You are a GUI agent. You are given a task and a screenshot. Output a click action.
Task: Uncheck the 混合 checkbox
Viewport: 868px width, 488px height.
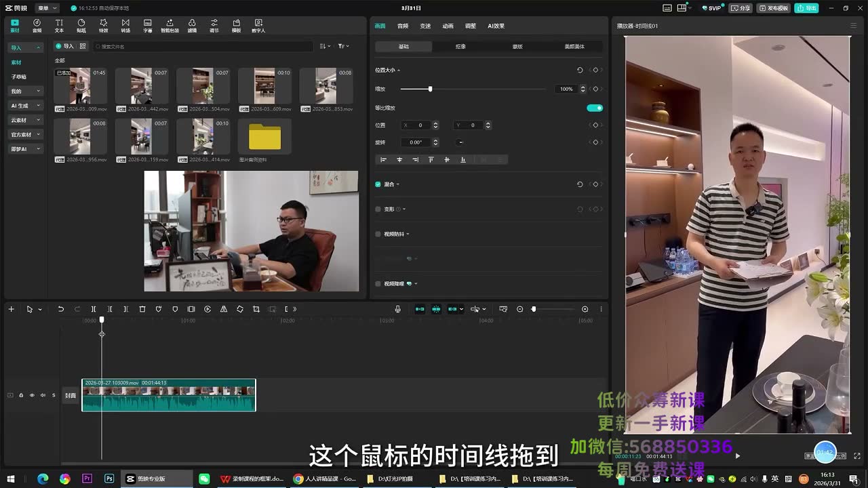tap(378, 184)
